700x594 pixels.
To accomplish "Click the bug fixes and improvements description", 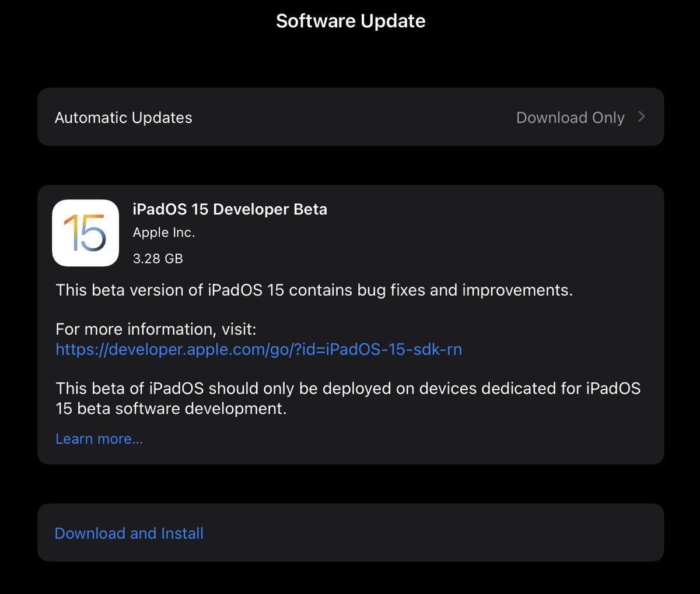I will (x=314, y=290).
